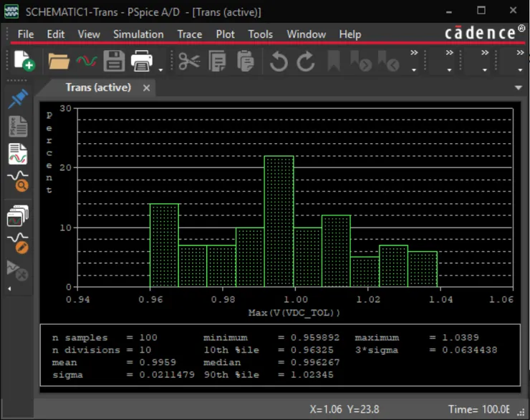The height and width of the screenshot is (420, 530).
Task: Open the printer options dropdown arrow
Action: pyautogui.click(x=160, y=69)
